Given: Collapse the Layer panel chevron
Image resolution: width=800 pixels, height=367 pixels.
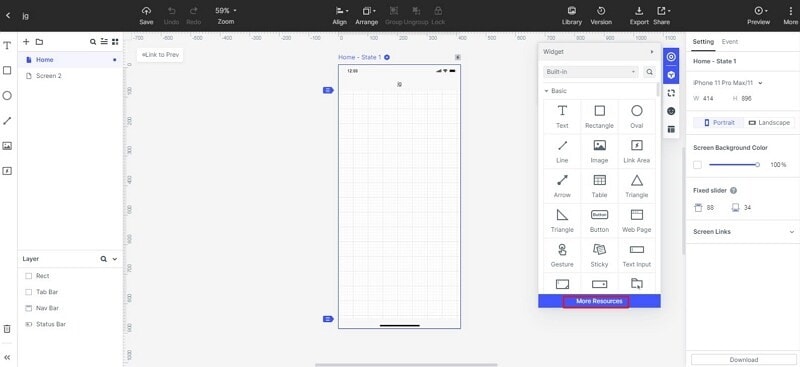Looking at the screenshot, I should [115, 259].
